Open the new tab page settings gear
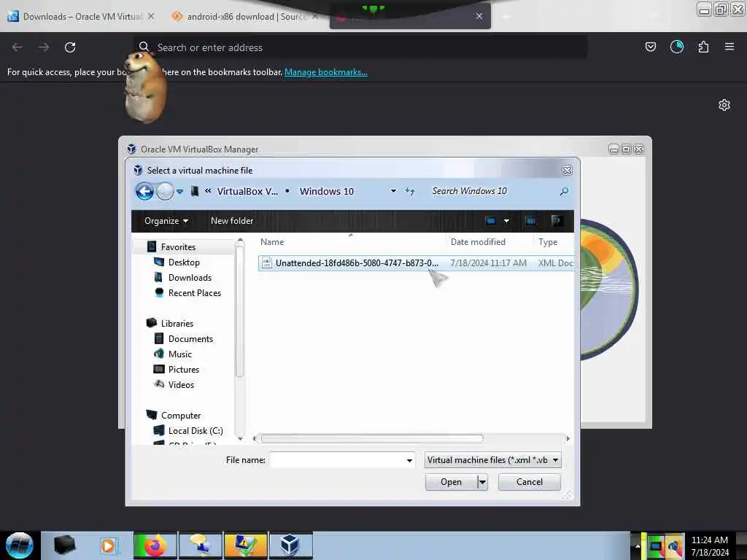The width and height of the screenshot is (747, 560). tap(724, 105)
